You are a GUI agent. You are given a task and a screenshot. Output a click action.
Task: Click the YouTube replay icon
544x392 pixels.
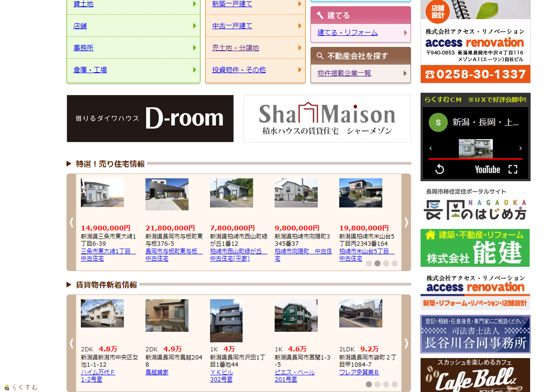(x=439, y=169)
